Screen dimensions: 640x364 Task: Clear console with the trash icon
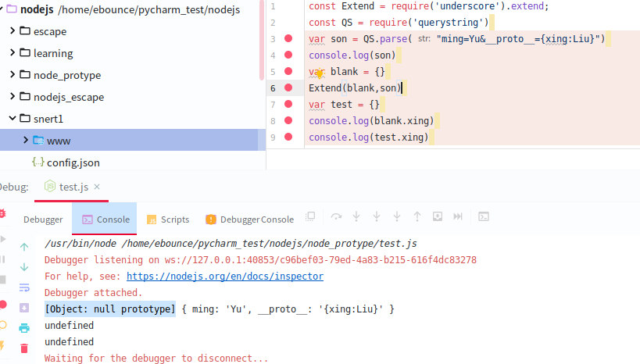click(x=24, y=348)
